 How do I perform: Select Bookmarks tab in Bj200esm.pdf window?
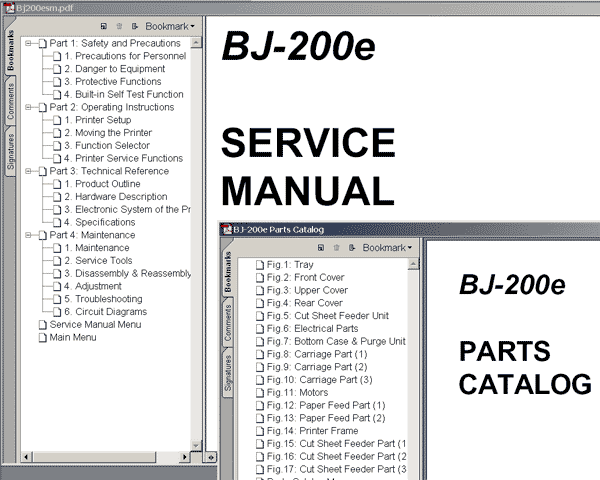10,50
